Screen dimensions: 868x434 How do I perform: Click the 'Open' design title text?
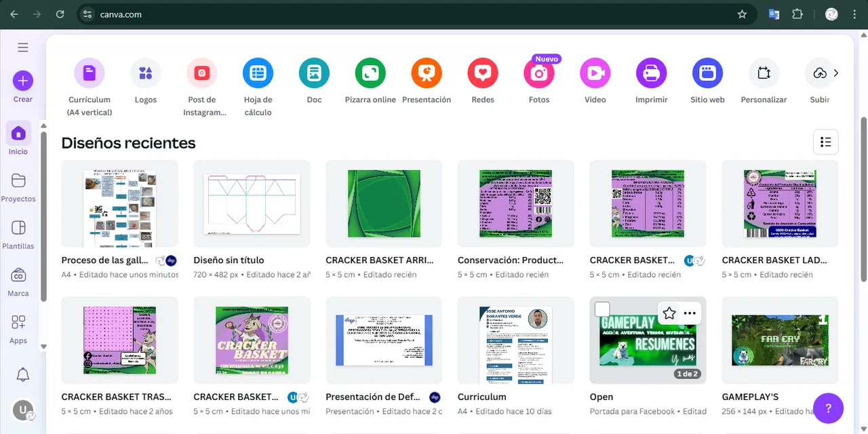coord(601,397)
